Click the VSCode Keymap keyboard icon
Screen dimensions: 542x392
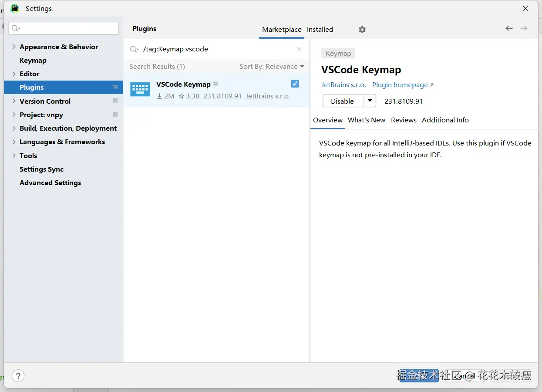click(140, 89)
